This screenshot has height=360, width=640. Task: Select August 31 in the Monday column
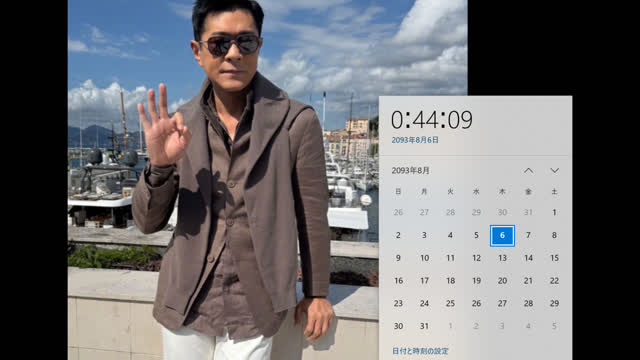tap(424, 326)
